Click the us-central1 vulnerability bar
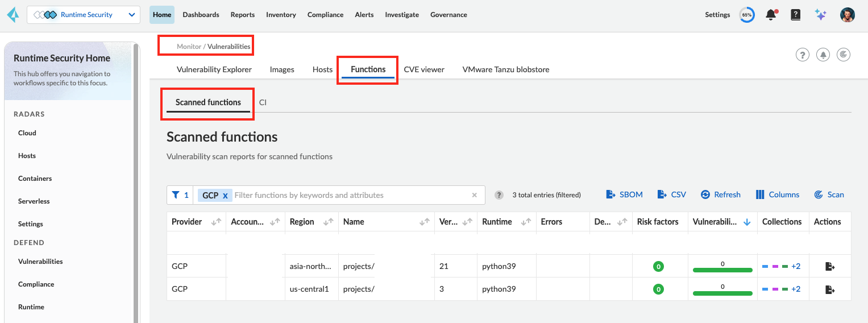 point(722,293)
